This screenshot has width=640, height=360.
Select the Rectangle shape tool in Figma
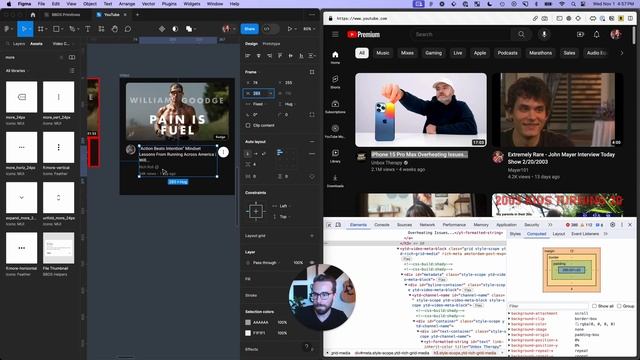pyautogui.click(x=56, y=29)
